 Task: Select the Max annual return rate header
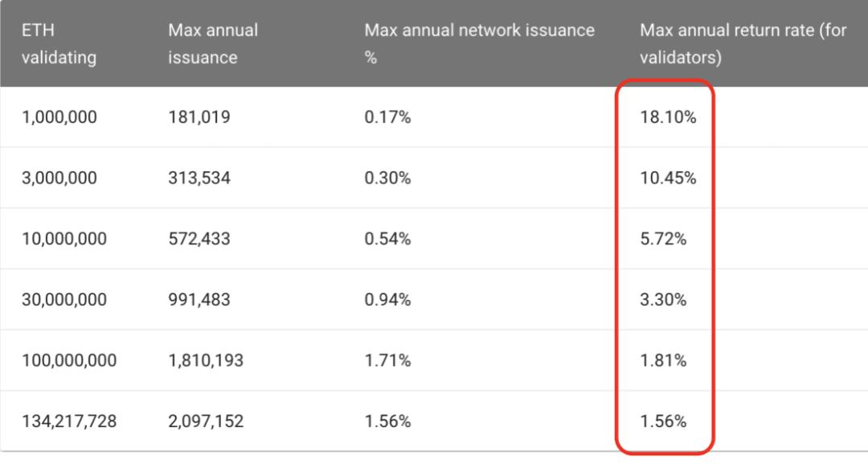[743, 43]
